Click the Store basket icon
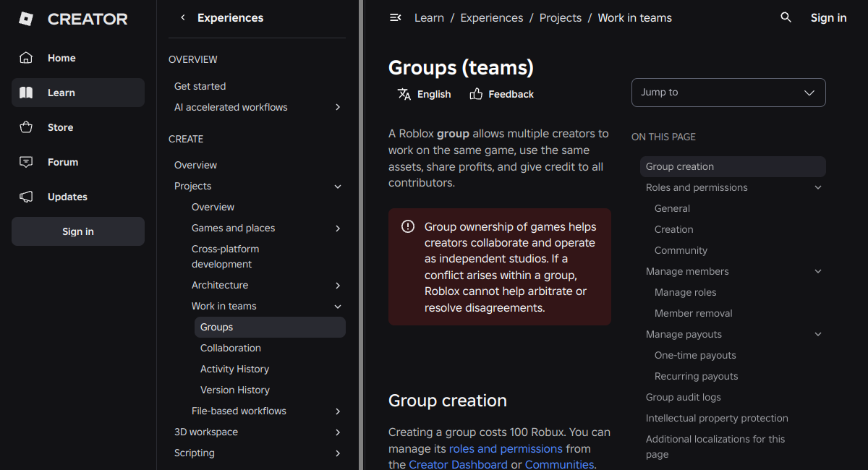 pos(26,127)
